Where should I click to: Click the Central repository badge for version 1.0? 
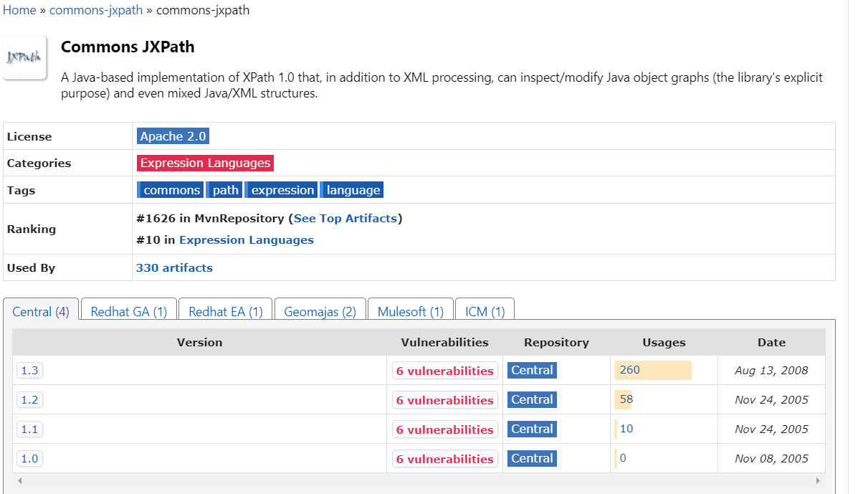coord(532,458)
